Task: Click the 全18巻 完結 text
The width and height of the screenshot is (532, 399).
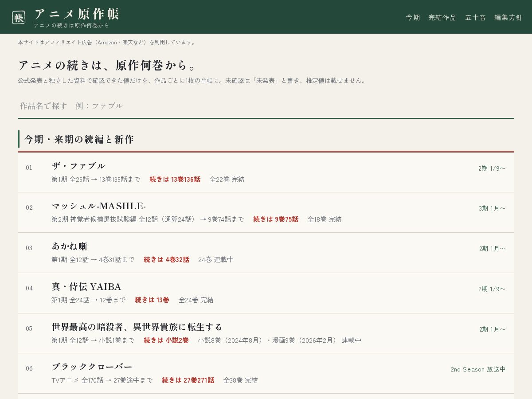Action: pos(325,219)
